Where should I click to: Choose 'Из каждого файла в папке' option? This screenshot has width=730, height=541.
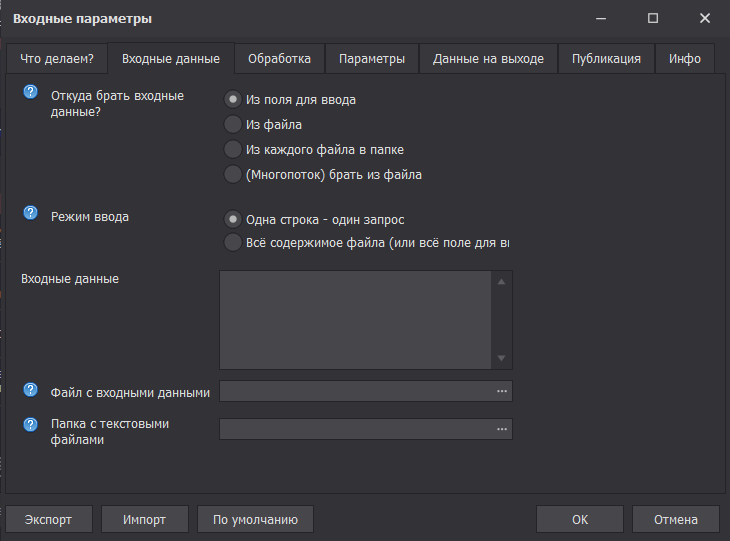233,150
